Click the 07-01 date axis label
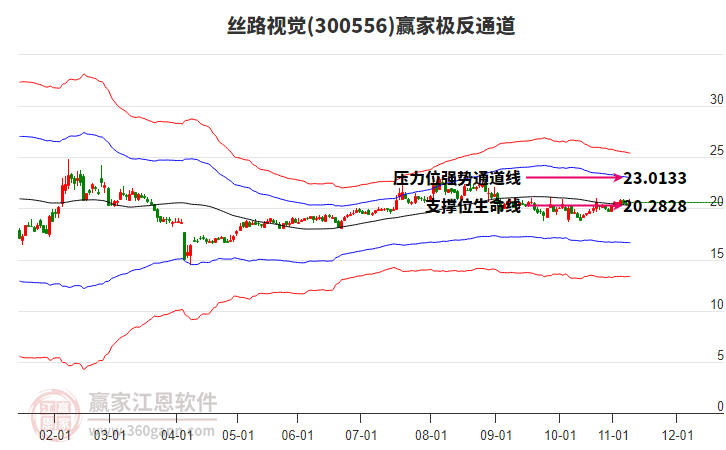Viewport: 726px width, 450px height. click(361, 435)
